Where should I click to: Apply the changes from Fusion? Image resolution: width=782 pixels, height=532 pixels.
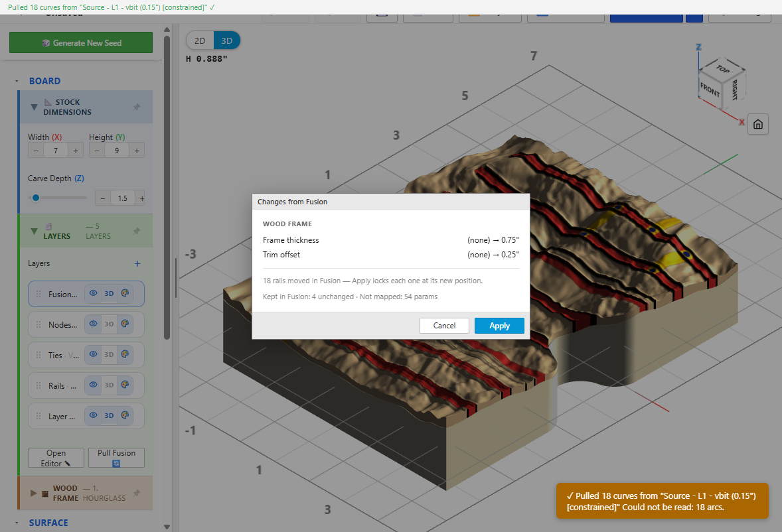[x=499, y=326]
